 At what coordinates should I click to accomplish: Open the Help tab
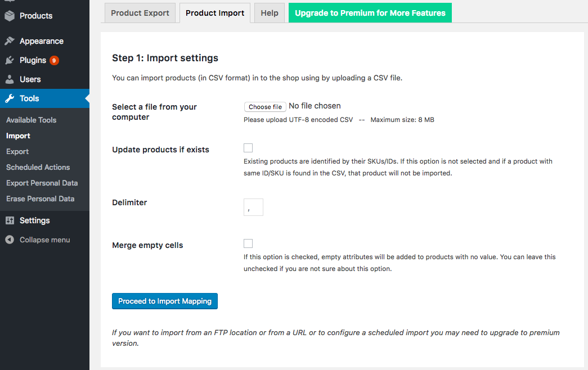click(x=270, y=13)
